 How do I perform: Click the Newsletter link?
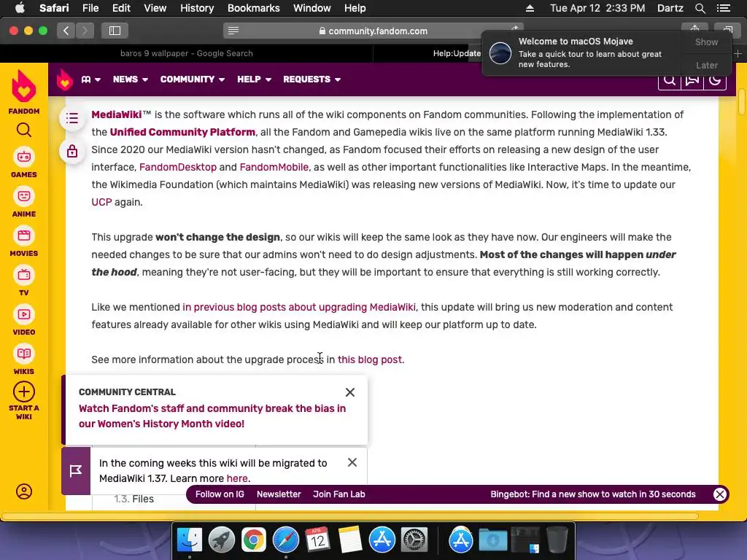pyautogui.click(x=279, y=494)
